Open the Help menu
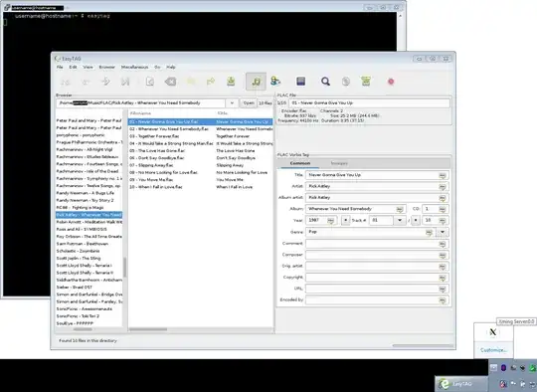The height and width of the screenshot is (392, 537). [x=171, y=68]
